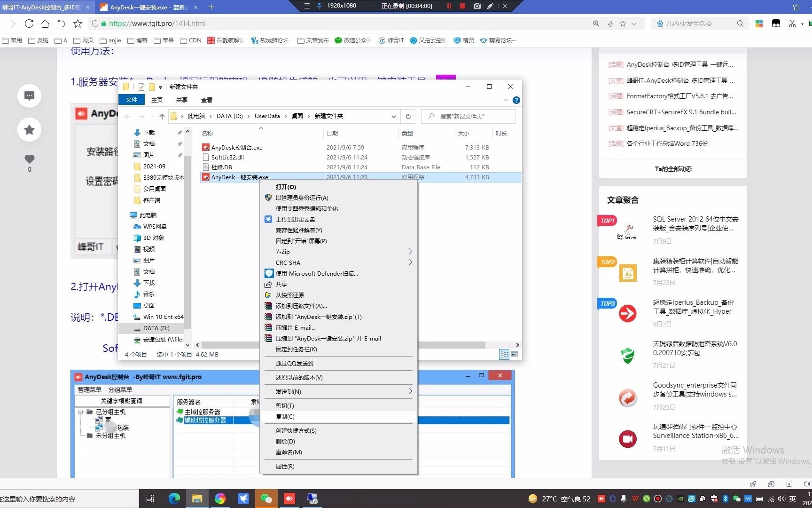Bookmark page with star icon in toolbar
This screenshot has height=508, width=812.
tap(78, 24)
